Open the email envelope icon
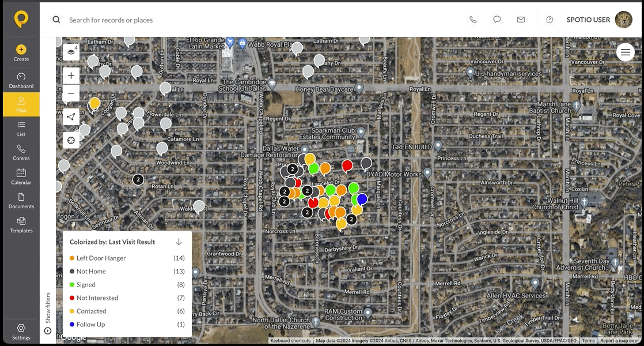644x346 pixels. click(521, 19)
